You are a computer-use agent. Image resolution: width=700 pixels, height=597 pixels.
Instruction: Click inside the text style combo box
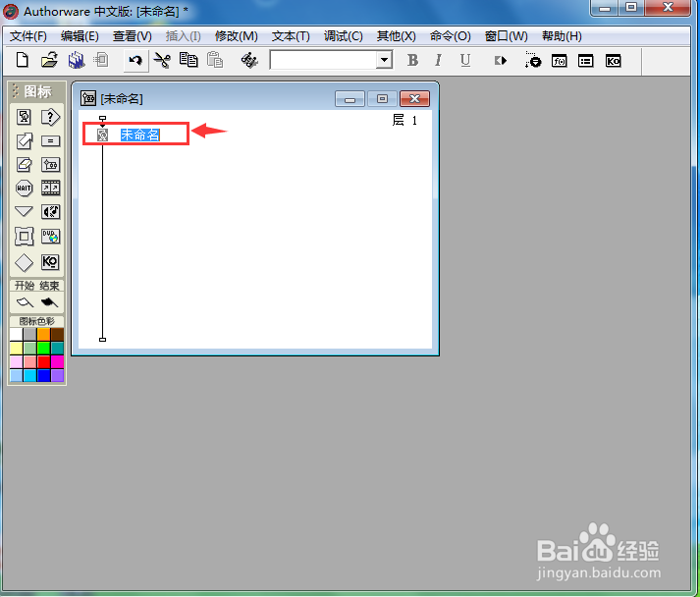[324, 60]
